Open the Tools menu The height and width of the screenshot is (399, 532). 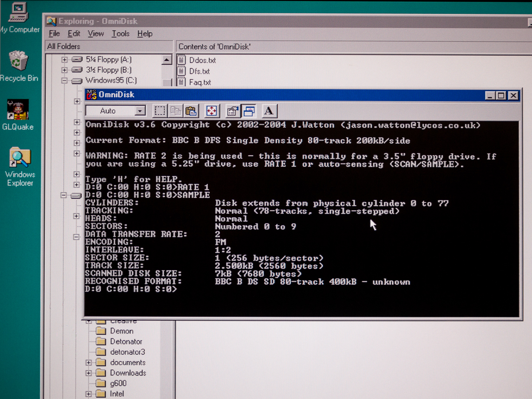pos(120,34)
